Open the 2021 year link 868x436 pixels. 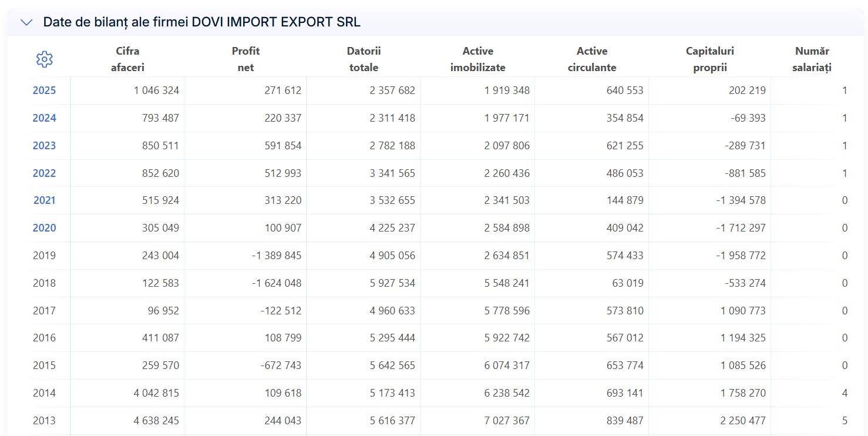coord(44,200)
